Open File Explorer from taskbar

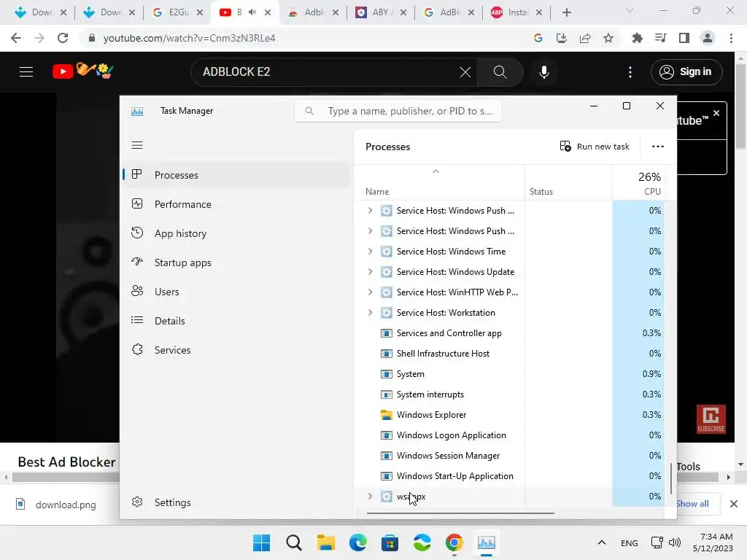point(326,542)
